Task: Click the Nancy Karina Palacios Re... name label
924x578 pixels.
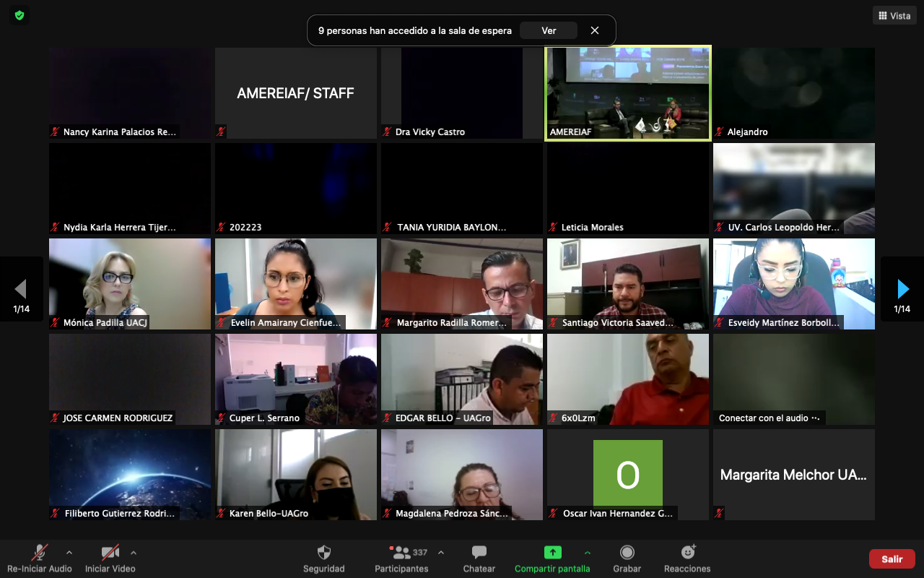Action: (120, 132)
